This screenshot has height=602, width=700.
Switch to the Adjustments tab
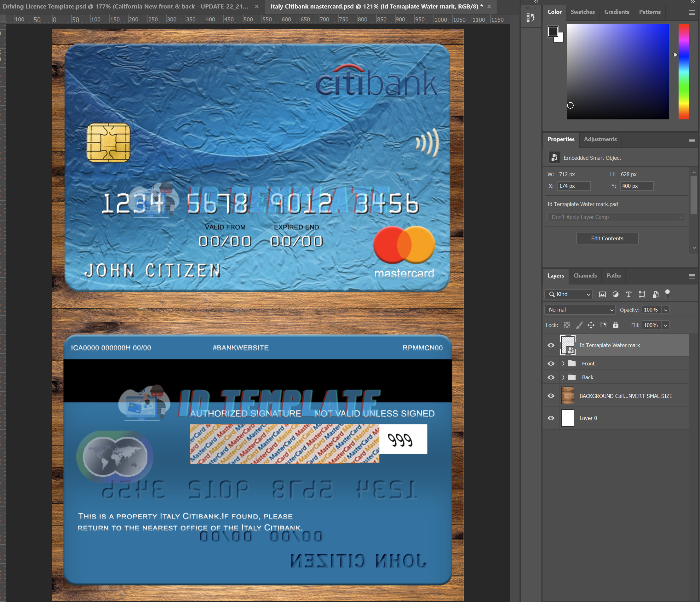click(x=600, y=139)
